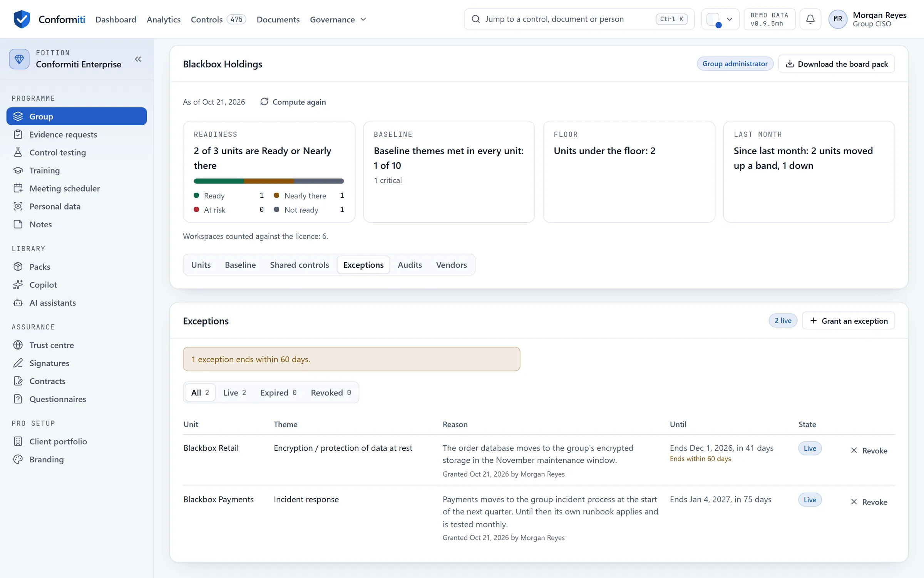Focus the Jump to a control search field
The width and height of the screenshot is (924, 578).
(x=579, y=19)
